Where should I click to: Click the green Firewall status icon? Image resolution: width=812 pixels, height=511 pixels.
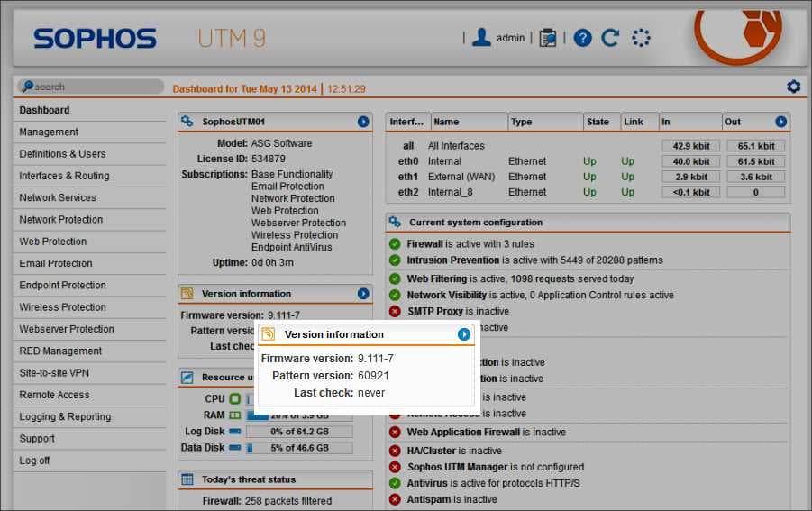(395, 244)
